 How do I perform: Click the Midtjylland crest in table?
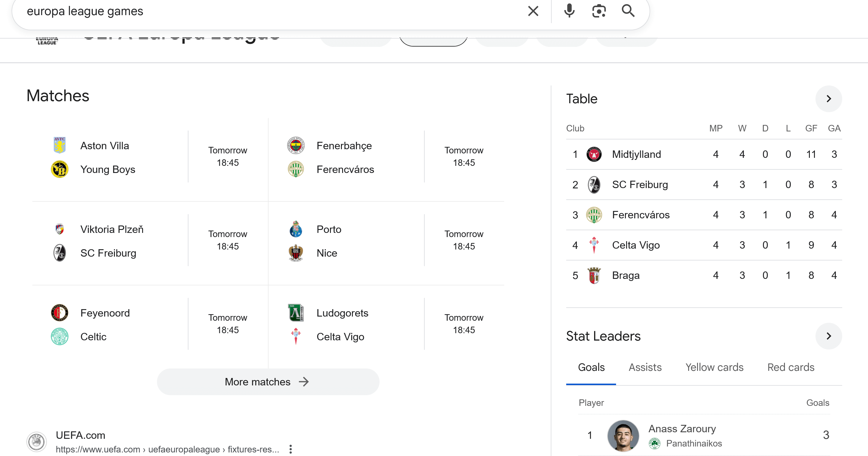pos(594,154)
